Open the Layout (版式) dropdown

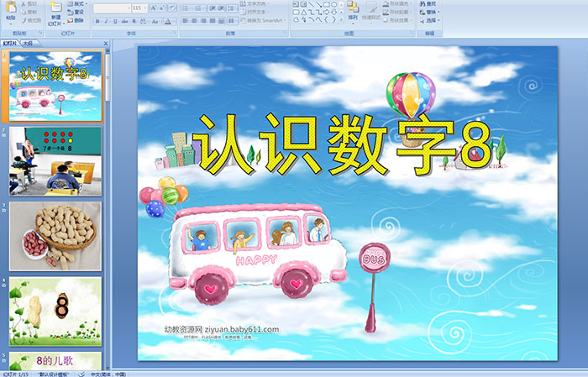[x=77, y=3]
